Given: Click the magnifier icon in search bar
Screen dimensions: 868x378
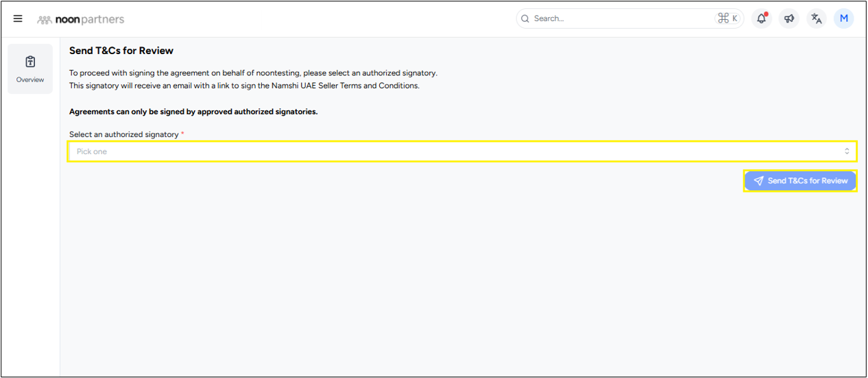Looking at the screenshot, I should click(525, 18).
